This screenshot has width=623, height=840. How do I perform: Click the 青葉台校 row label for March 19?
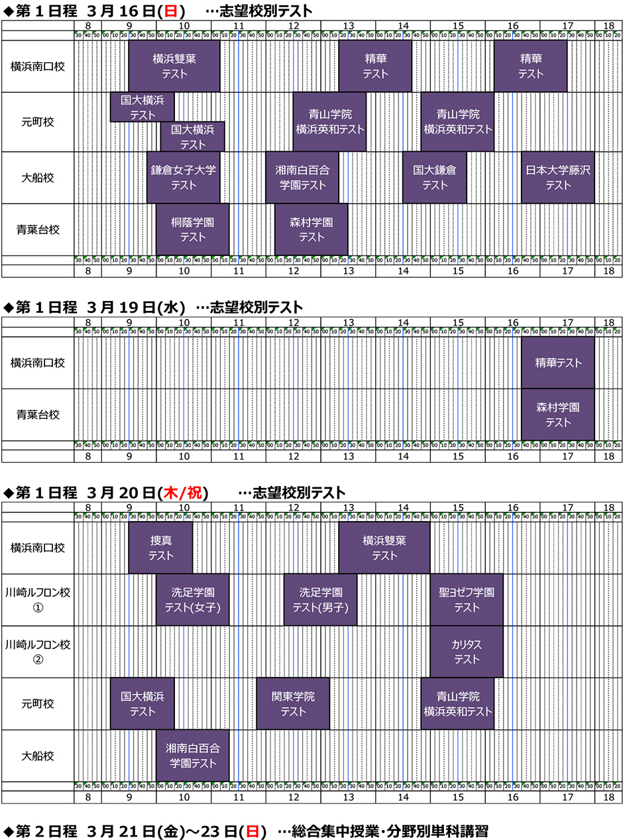38,414
